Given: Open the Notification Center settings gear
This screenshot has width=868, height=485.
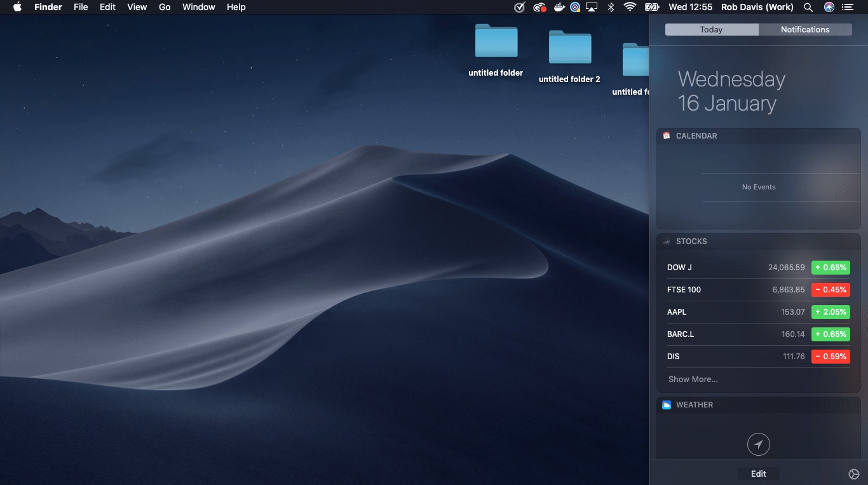Looking at the screenshot, I should coord(853,474).
